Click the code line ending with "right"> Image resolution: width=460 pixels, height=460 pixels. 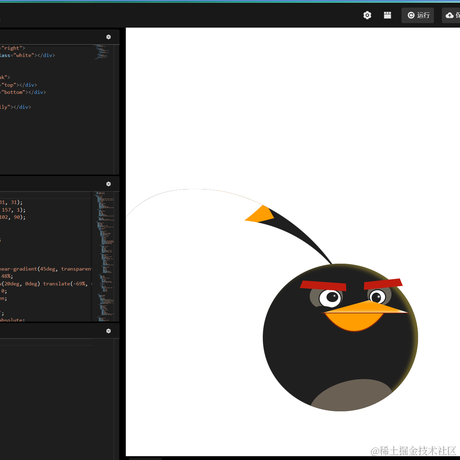[13, 48]
